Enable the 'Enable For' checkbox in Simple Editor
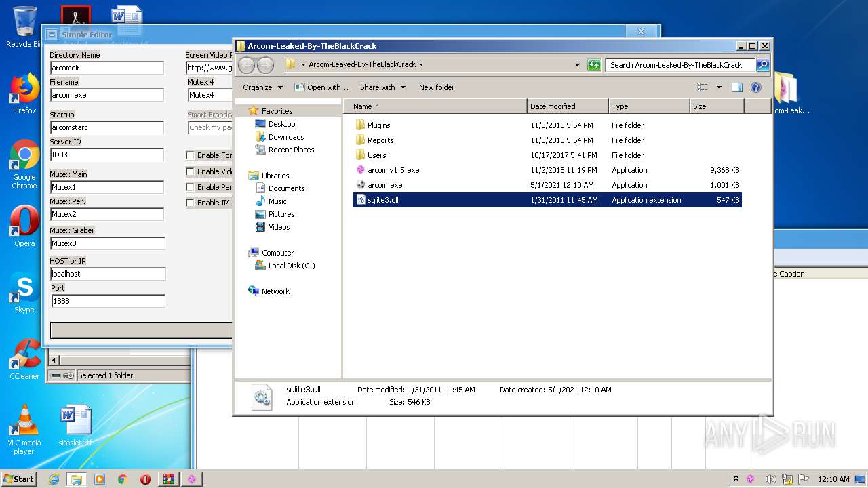The image size is (868, 488). [190, 155]
